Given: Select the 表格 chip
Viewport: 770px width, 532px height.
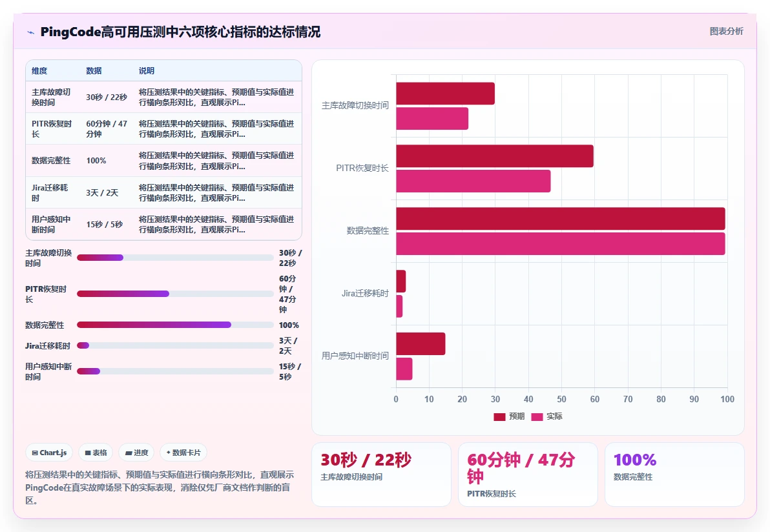Looking at the screenshot, I should (96, 453).
